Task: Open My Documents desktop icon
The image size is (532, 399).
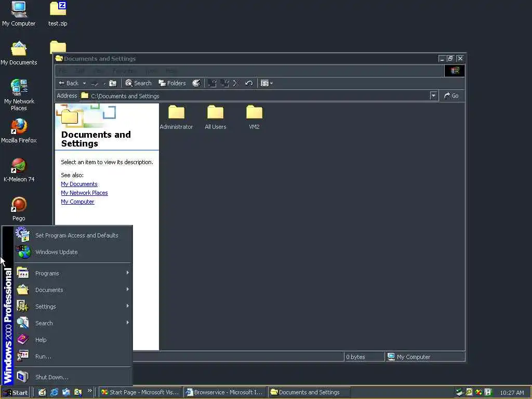Action: point(19,54)
